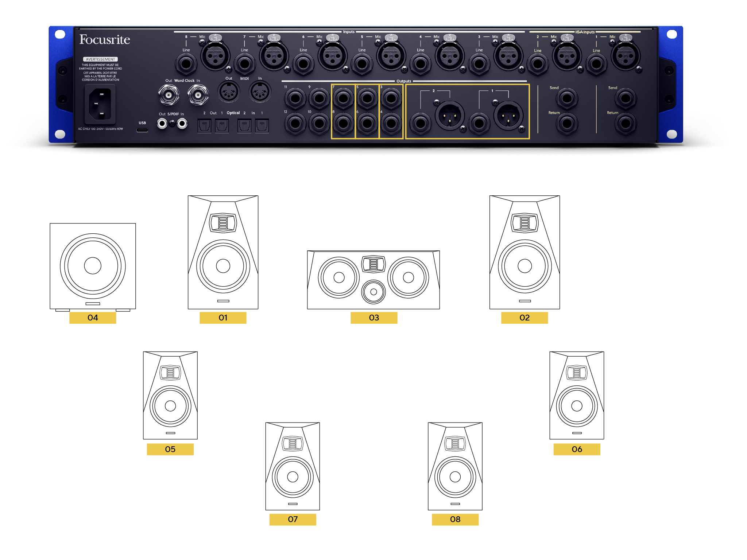This screenshot has width=747, height=560.
Task: Select the MIDI Out DIN socket
Action: (229, 92)
